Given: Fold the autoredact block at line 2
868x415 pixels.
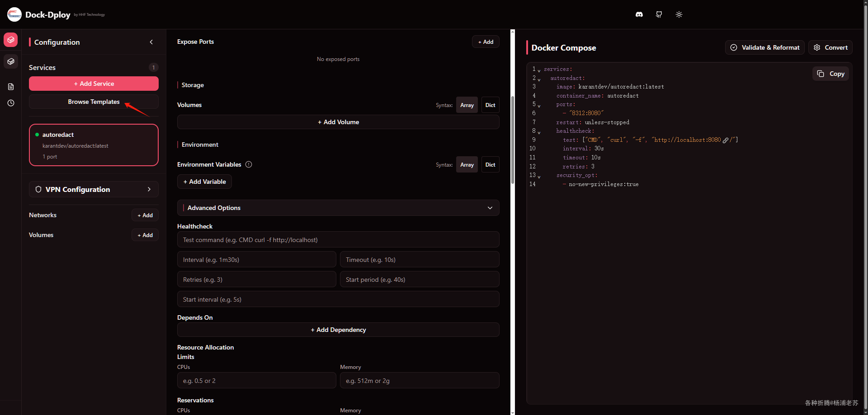Looking at the screenshot, I should coord(539,79).
